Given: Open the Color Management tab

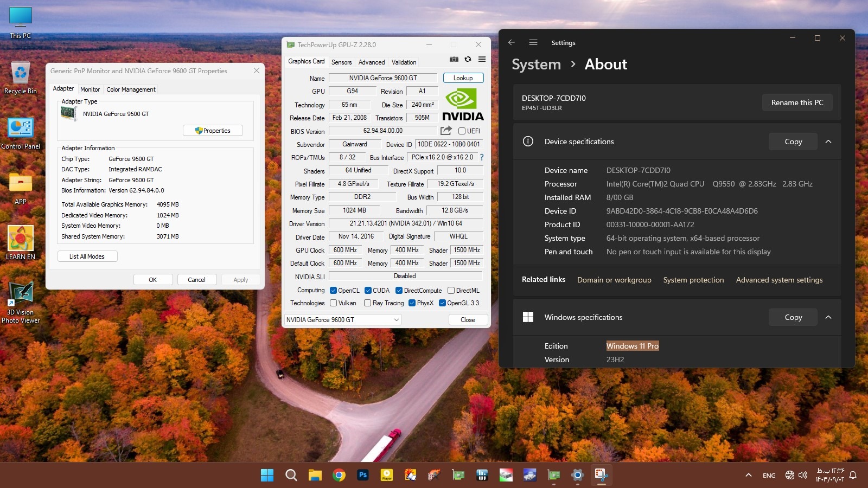Looking at the screenshot, I should click(x=131, y=89).
